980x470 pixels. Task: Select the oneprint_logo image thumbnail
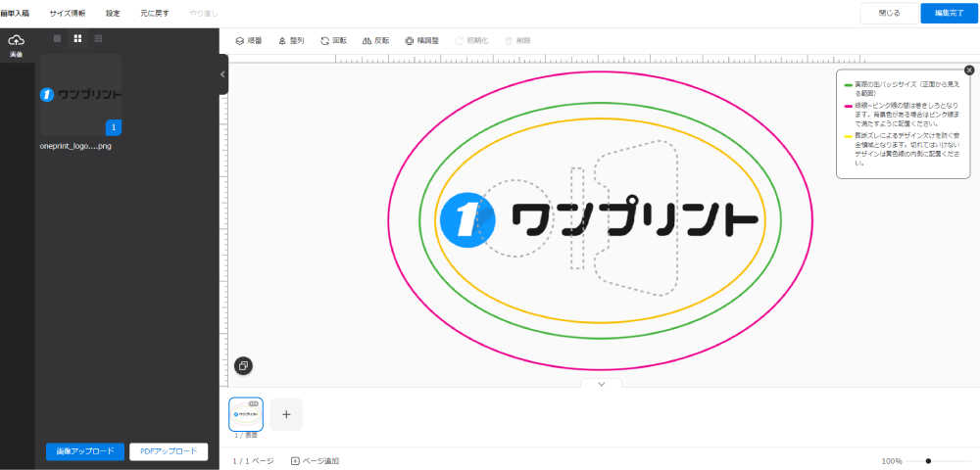80,94
